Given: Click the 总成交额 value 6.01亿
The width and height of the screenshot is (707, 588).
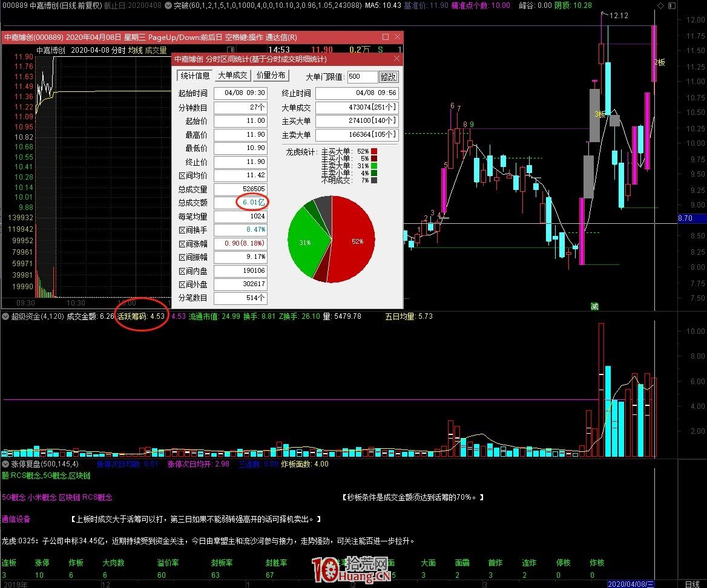Looking at the screenshot, I should 240,202.
